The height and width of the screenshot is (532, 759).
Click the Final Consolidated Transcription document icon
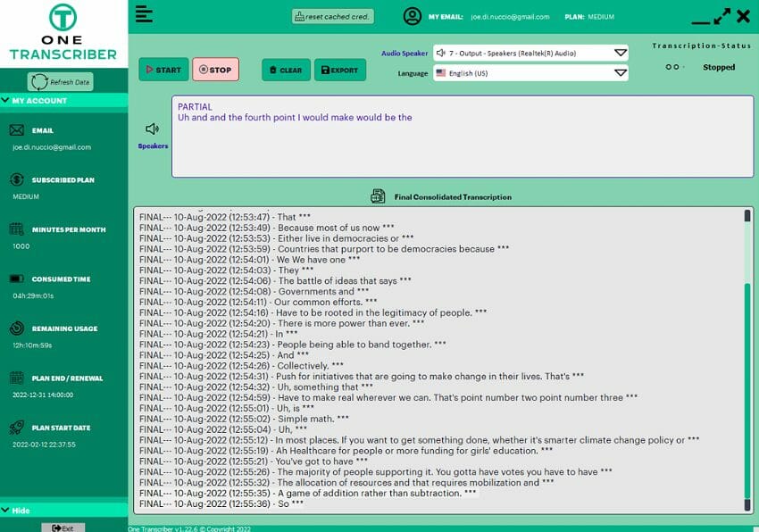[x=378, y=196]
